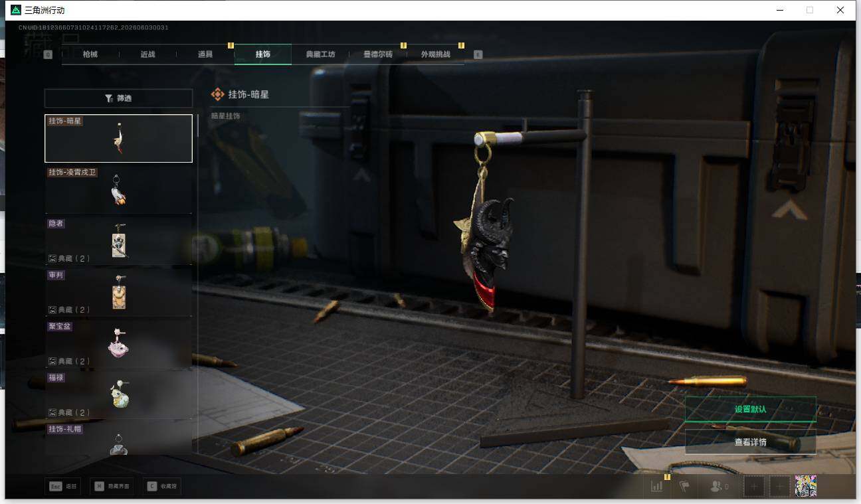Select the 挂饰-礼帽 charm item
The width and height of the screenshot is (861, 504).
tap(118, 438)
